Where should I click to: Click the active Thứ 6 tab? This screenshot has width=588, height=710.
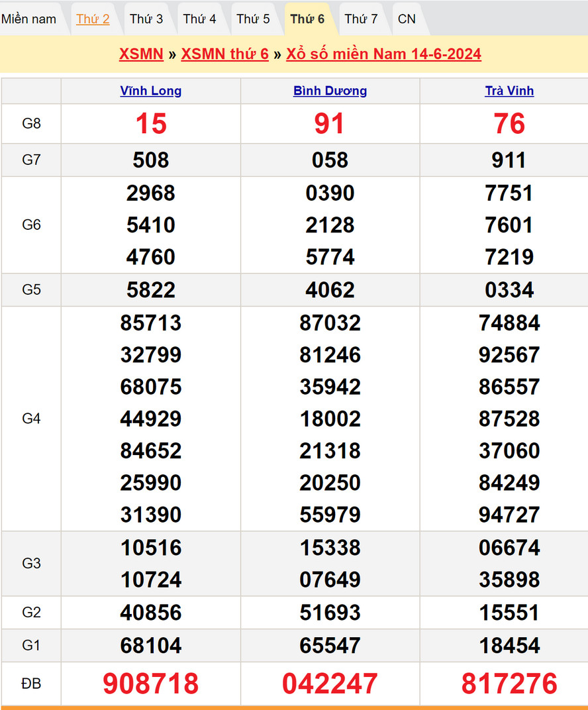click(x=307, y=19)
